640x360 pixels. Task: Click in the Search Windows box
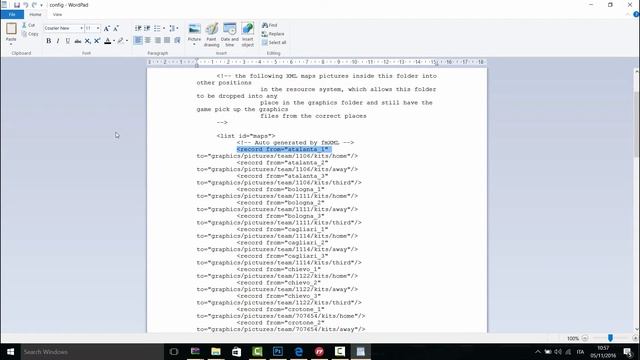click(92, 351)
